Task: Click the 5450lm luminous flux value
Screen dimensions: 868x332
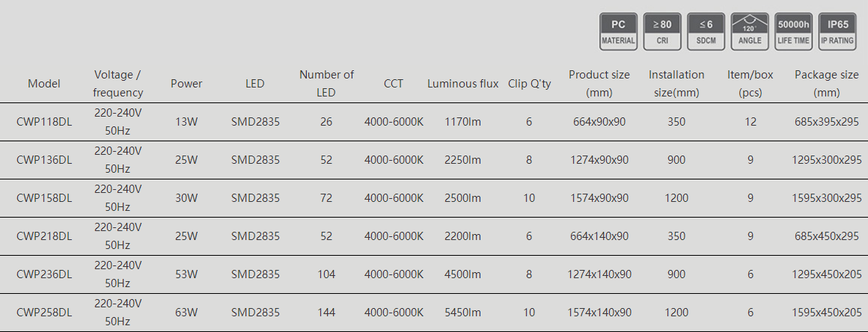Action: tap(462, 313)
